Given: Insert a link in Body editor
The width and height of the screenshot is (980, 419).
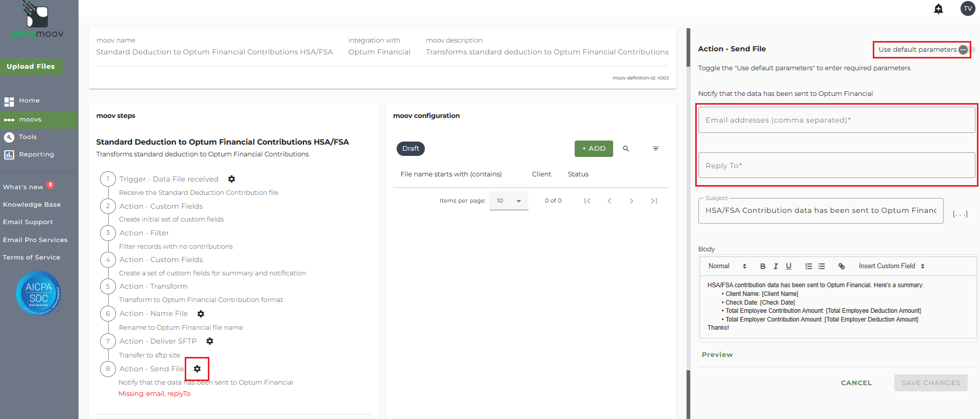Looking at the screenshot, I should pyautogui.click(x=841, y=266).
